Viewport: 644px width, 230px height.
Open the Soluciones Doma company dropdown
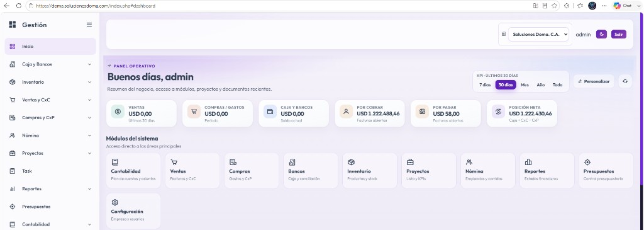click(539, 35)
